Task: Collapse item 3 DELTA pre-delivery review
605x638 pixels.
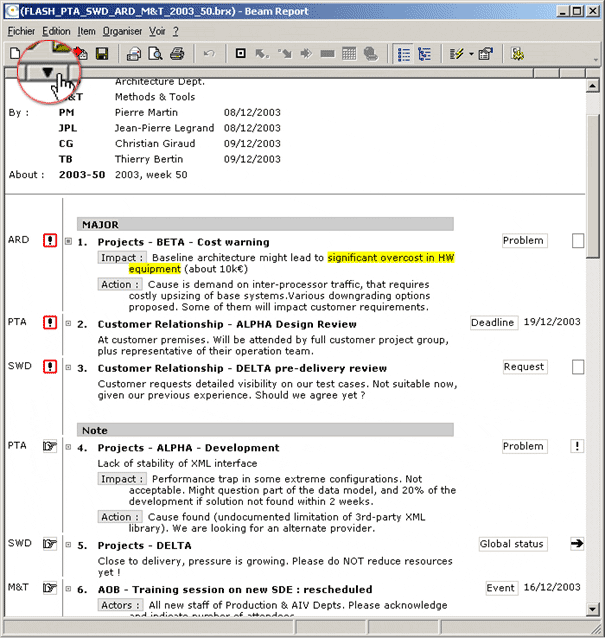Action: (68, 367)
